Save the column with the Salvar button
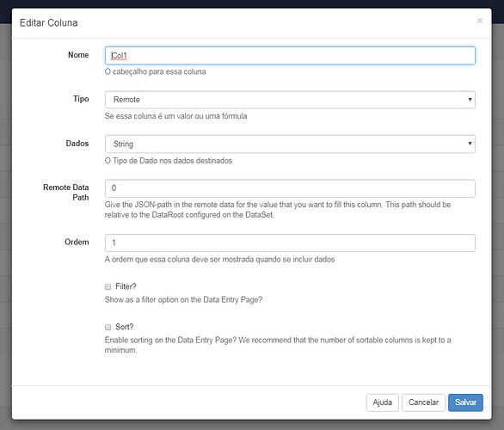 (465, 402)
